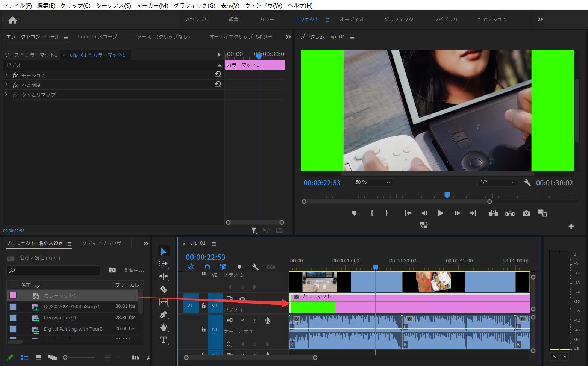Add marker in timeline
Screen dimensions: 588x366
[x=239, y=267]
